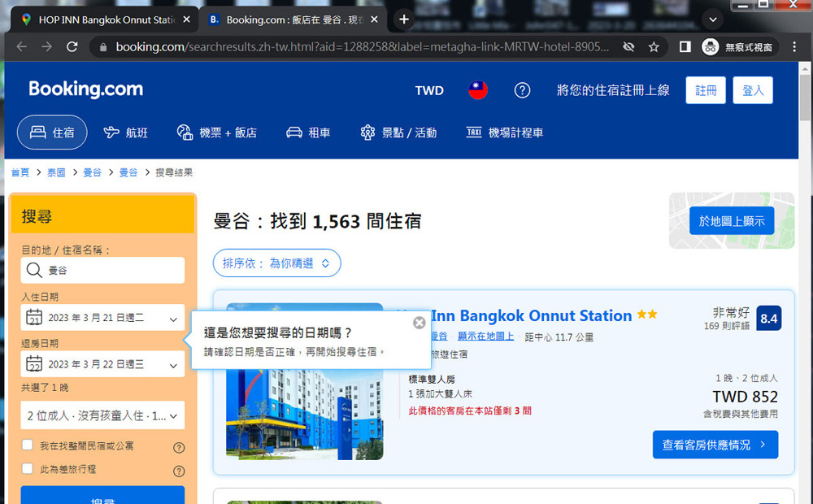Select language via the Taiwan flag icon
The height and width of the screenshot is (504, 813).
click(478, 90)
